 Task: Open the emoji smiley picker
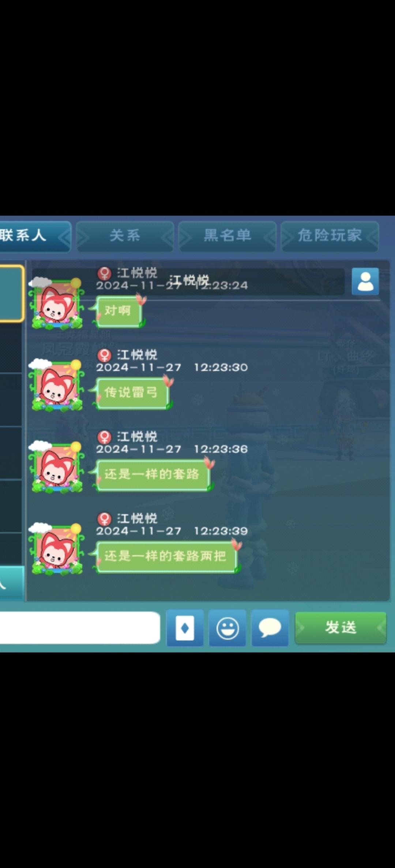(227, 628)
